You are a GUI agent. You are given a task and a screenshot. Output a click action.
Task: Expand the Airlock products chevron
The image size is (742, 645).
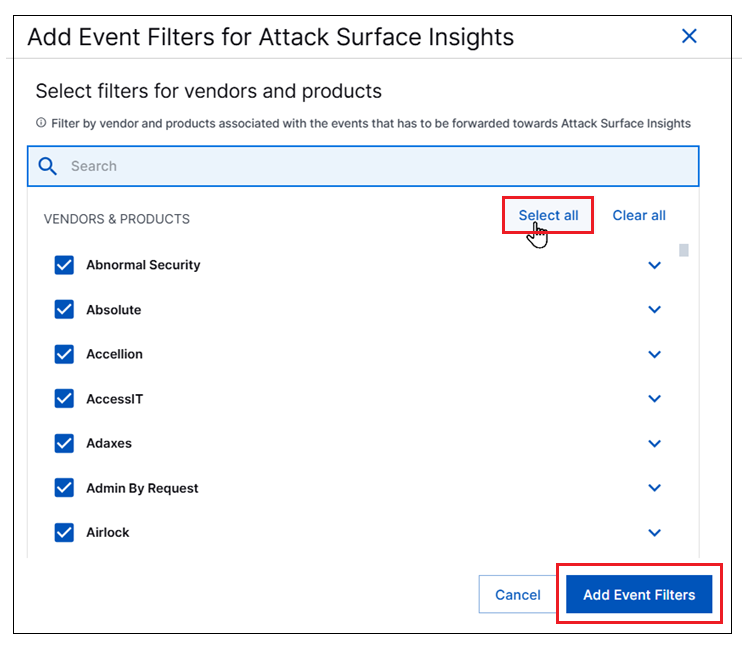tap(655, 532)
